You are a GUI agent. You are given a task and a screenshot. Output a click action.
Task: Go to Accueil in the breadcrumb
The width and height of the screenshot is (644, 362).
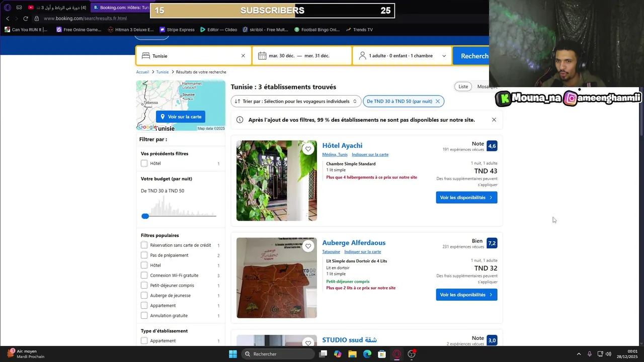pos(142,72)
